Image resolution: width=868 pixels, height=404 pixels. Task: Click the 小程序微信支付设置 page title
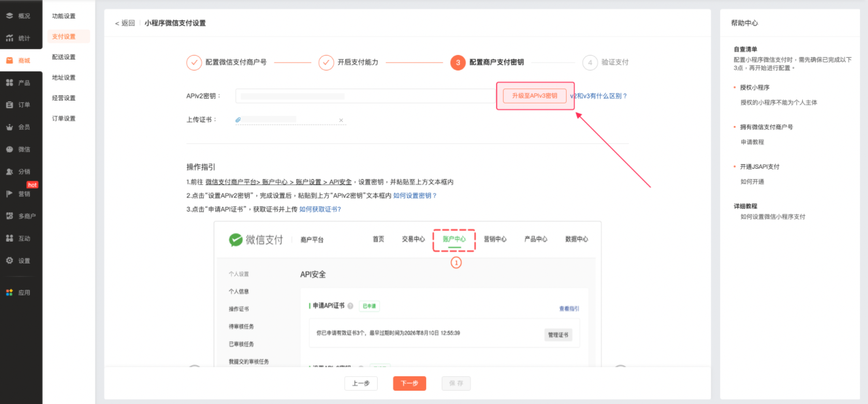175,23
